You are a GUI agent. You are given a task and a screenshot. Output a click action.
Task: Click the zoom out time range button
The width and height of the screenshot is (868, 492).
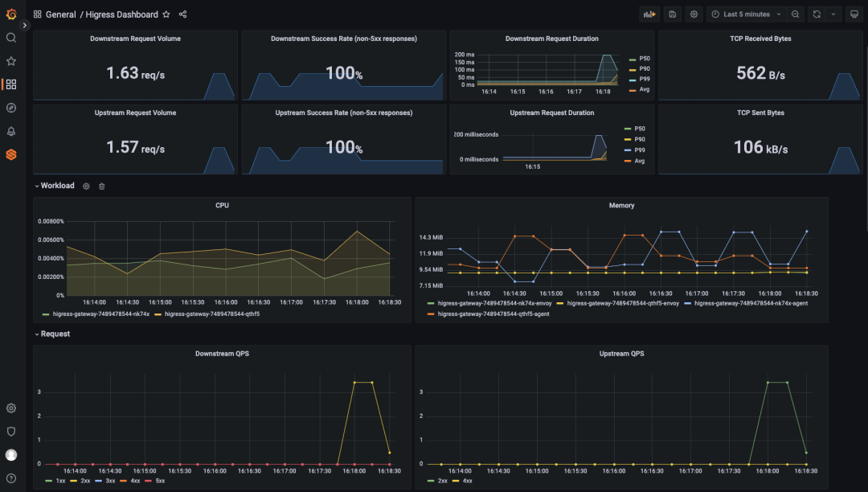[x=796, y=14]
